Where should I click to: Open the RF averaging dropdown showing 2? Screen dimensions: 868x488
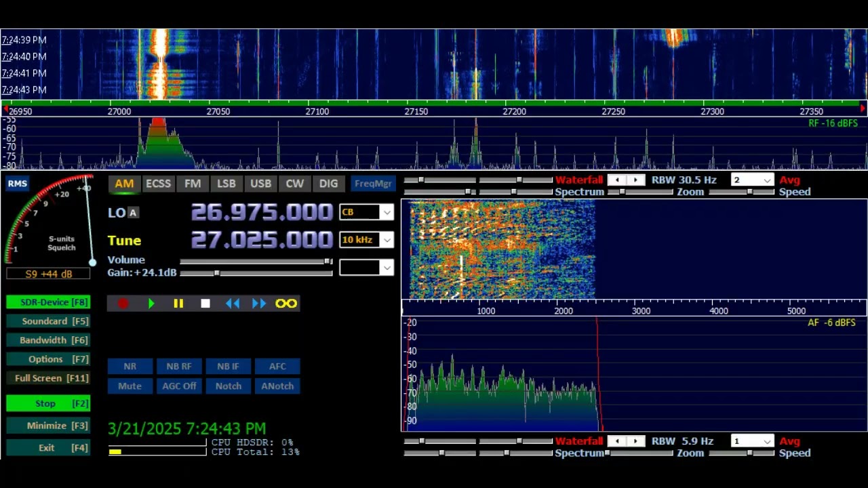pyautogui.click(x=752, y=180)
